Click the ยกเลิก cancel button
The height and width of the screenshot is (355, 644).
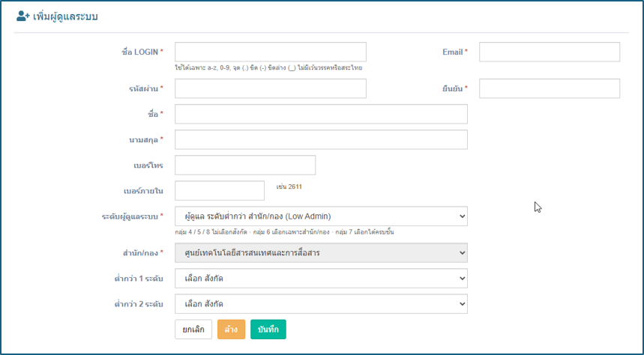pyautogui.click(x=193, y=329)
